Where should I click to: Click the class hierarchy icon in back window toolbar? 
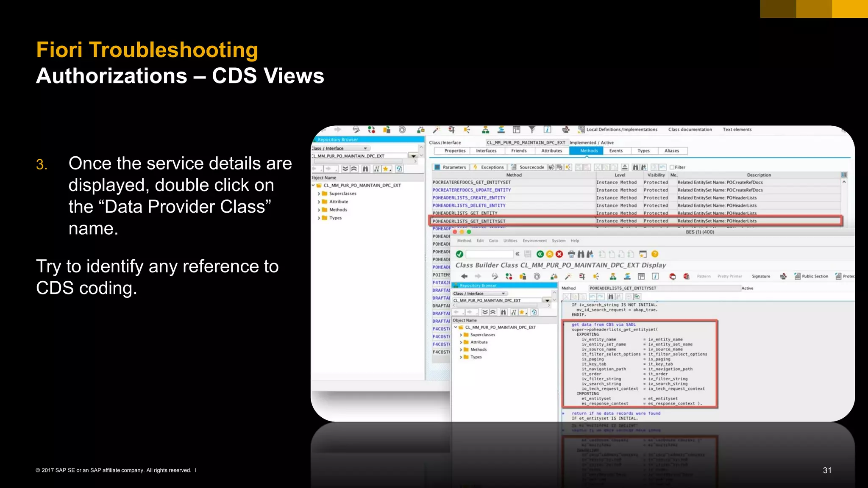click(486, 130)
